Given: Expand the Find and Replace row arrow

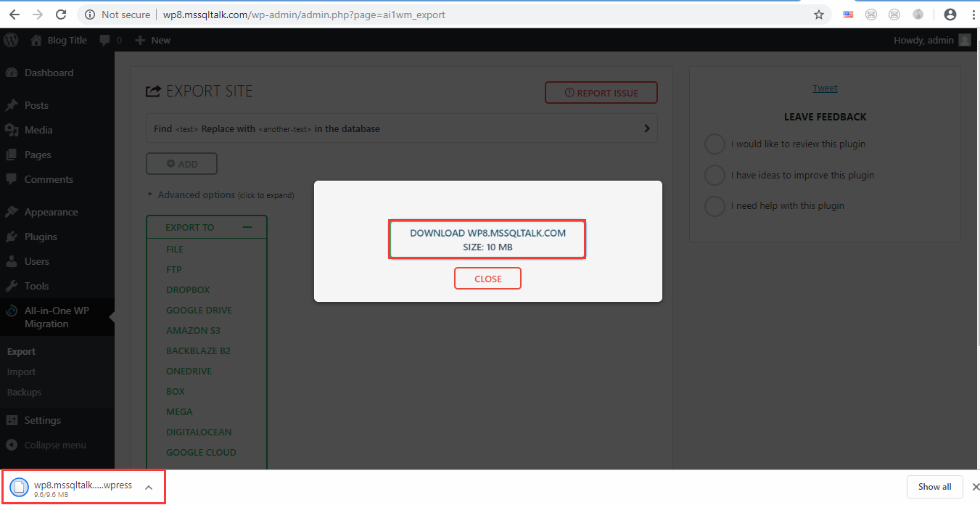Looking at the screenshot, I should 647,128.
